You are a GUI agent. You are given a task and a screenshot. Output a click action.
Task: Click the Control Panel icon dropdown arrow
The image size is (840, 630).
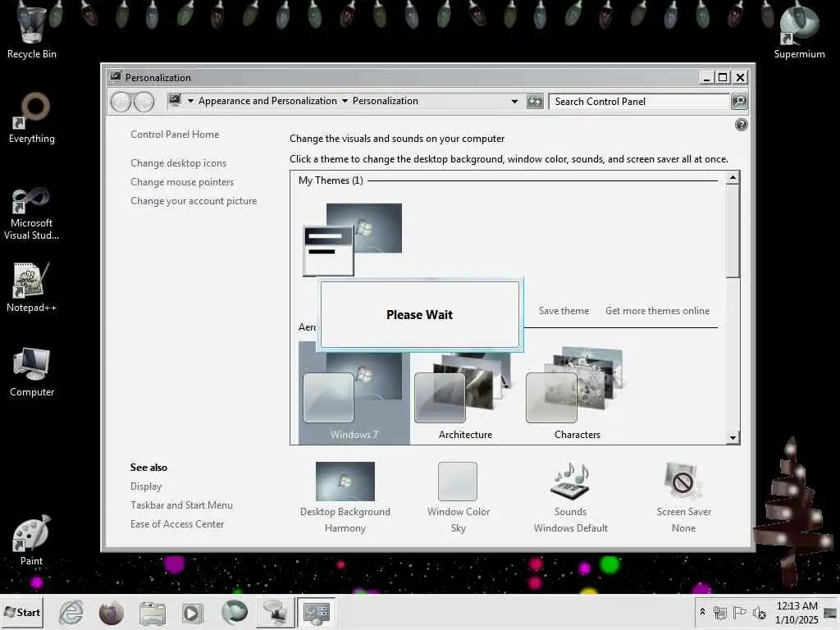[x=190, y=101]
